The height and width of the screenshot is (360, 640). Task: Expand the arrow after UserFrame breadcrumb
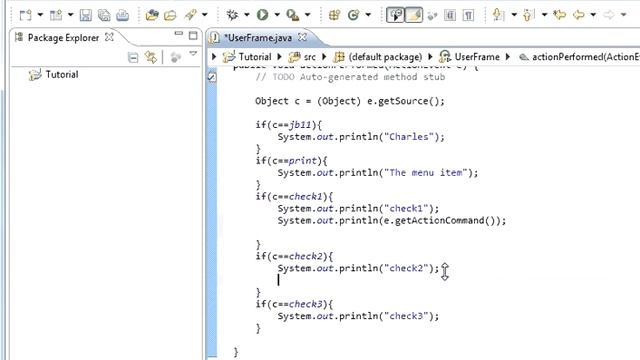508,57
